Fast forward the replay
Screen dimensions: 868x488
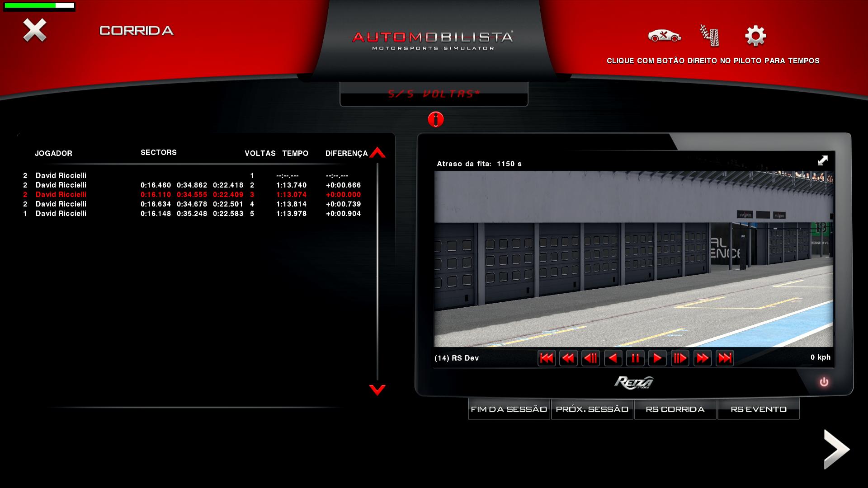point(703,358)
